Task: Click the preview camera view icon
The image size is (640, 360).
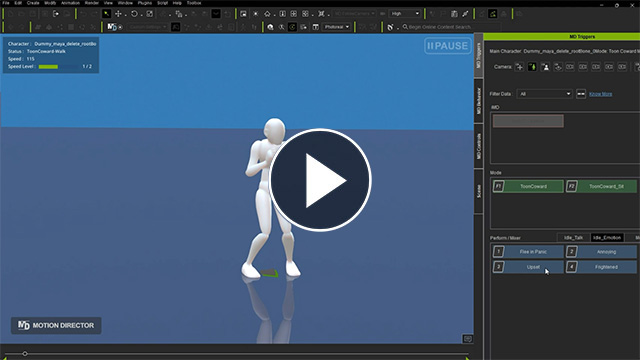Action: [x=243, y=13]
